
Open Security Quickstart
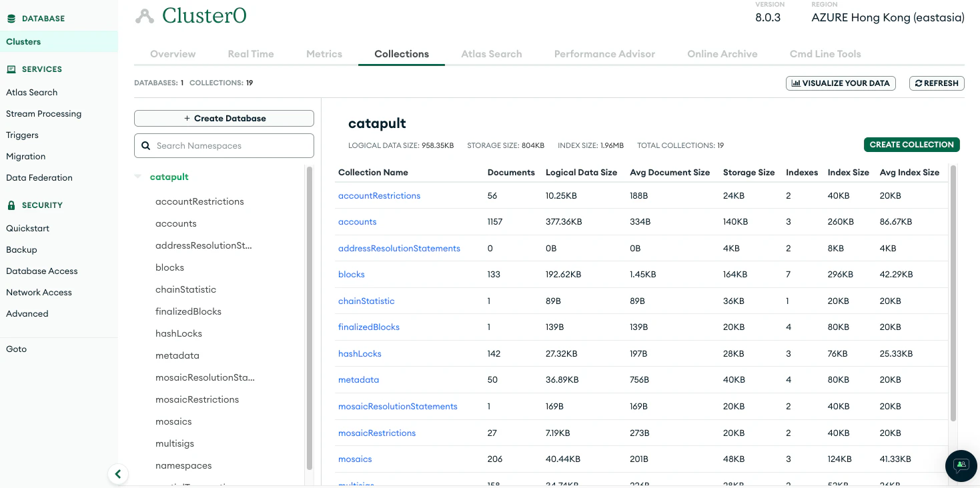(x=28, y=229)
